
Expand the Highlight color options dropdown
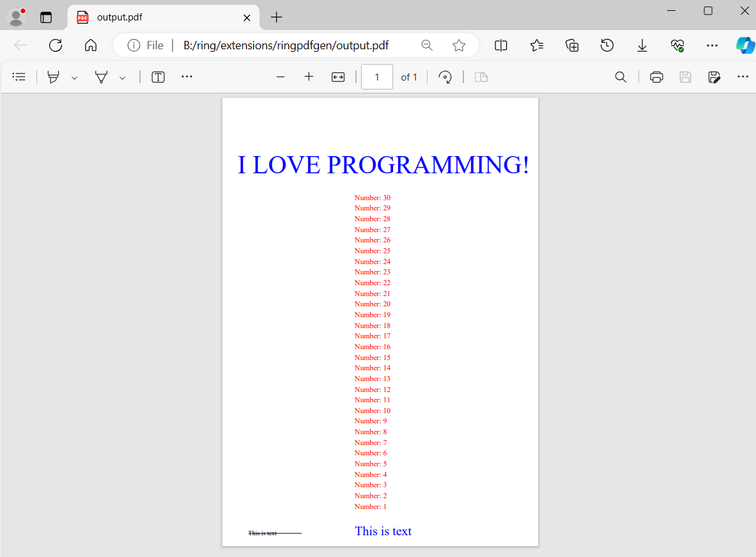(74, 78)
